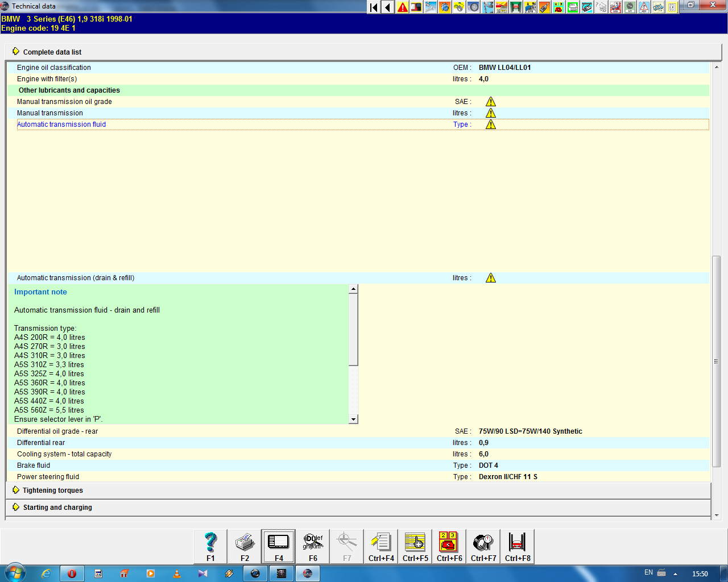Click the green vehicle lift toolbar icon
This screenshot has width=728, height=582.
click(516, 7)
